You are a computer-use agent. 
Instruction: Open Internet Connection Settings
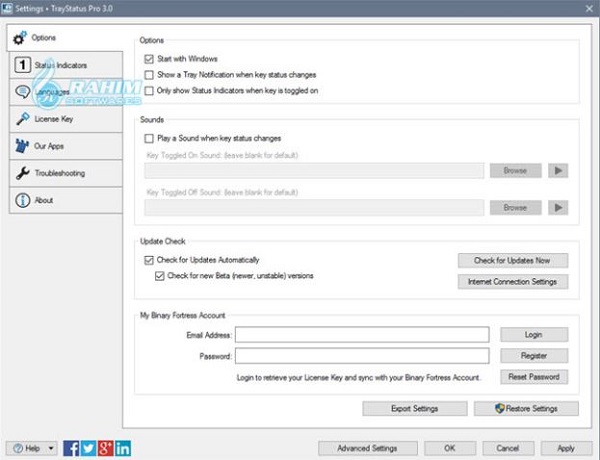(x=513, y=282)
